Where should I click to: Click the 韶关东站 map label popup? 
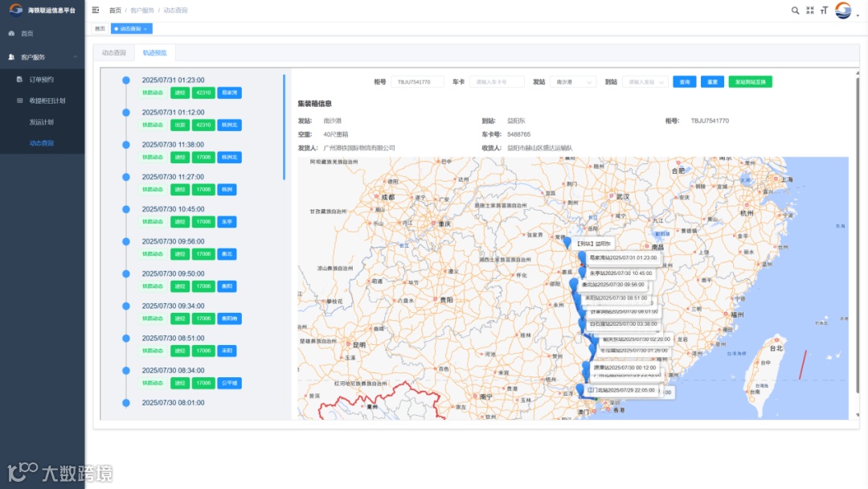[x=636, y=339]
